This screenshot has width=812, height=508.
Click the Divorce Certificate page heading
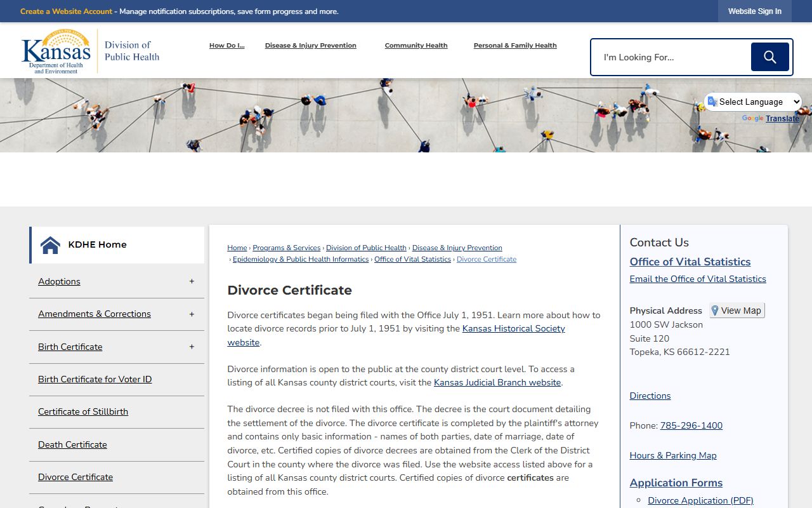tap(290, 290)
